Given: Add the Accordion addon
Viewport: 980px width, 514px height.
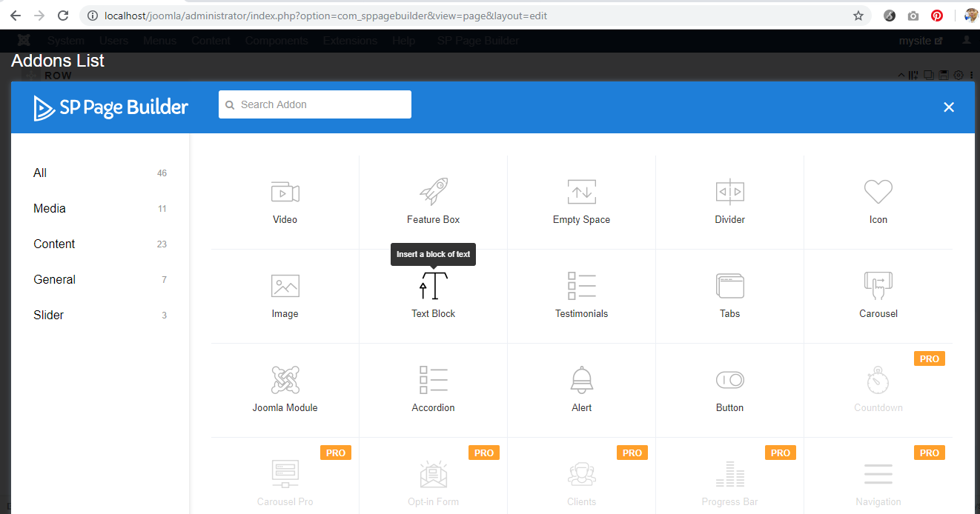Looking at the screenshot, I should (x=433, y=381).
